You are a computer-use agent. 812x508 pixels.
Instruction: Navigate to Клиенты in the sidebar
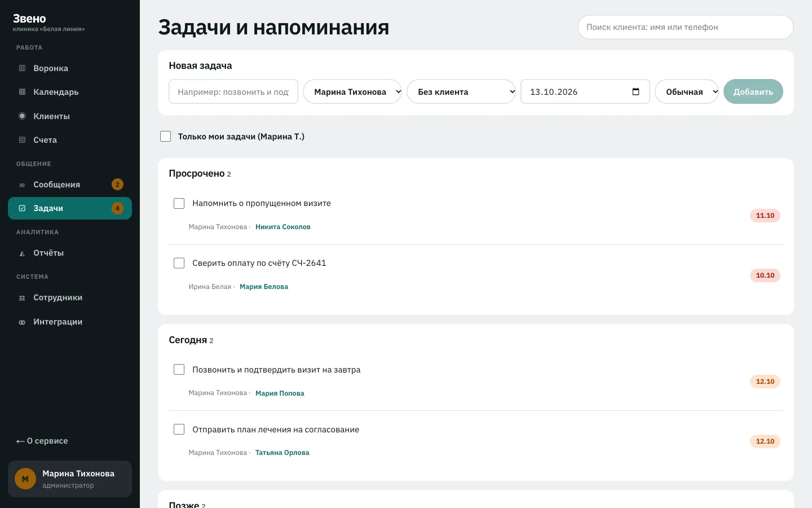pos(70,116)
